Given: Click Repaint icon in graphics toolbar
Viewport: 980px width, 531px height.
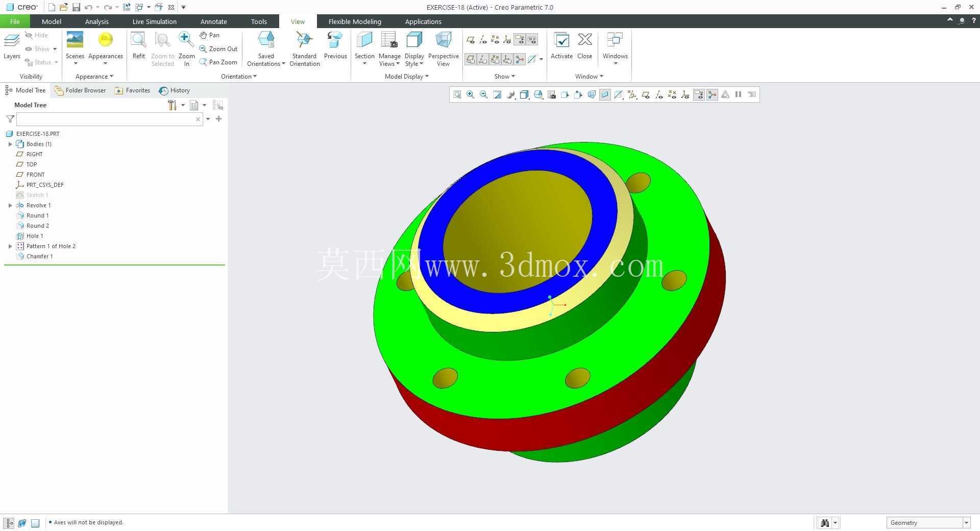Looking at the screenshot, I should tap(497, 94).
